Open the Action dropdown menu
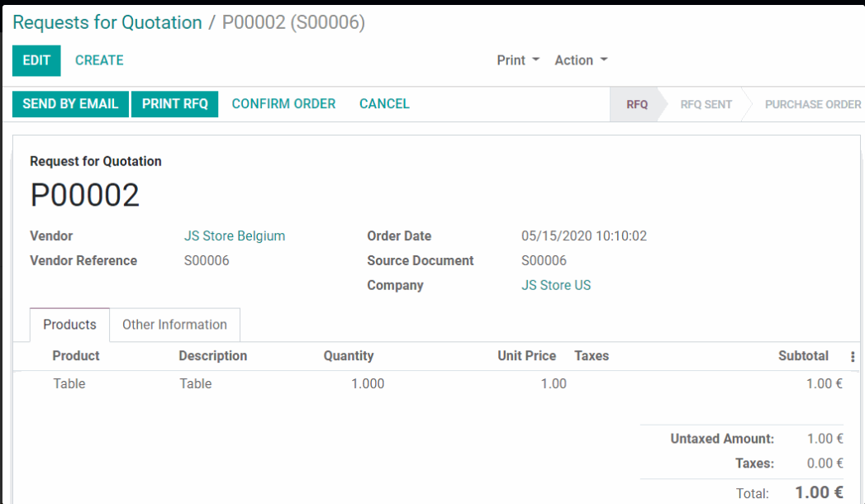This screenshot has width=865, height=504. click(x=581, y=60)
